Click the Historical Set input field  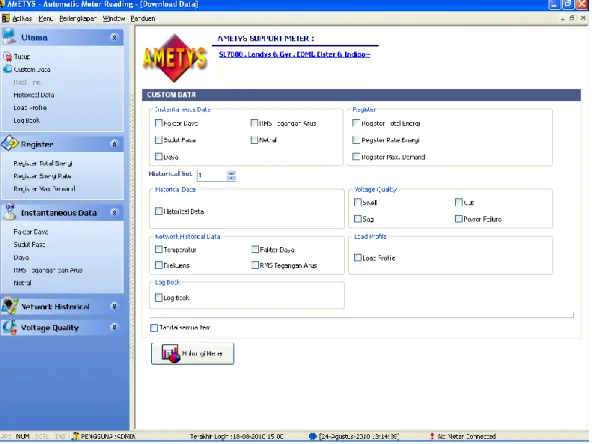tap(212, 175)
